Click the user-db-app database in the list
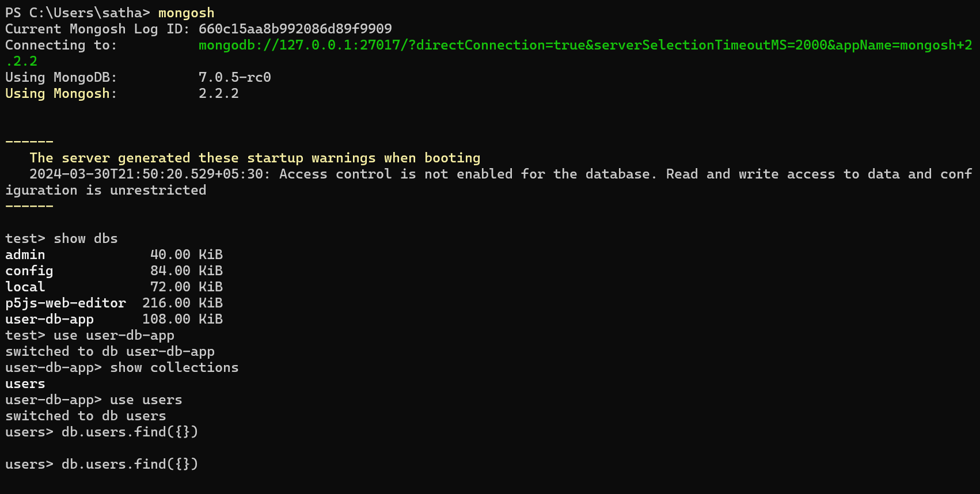 point(49,320)
